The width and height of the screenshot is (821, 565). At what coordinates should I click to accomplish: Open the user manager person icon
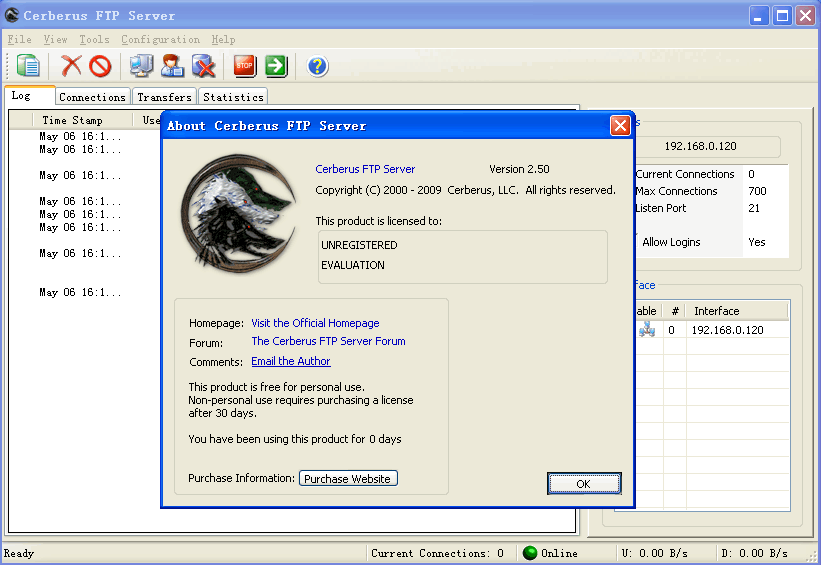coord(172,66)
